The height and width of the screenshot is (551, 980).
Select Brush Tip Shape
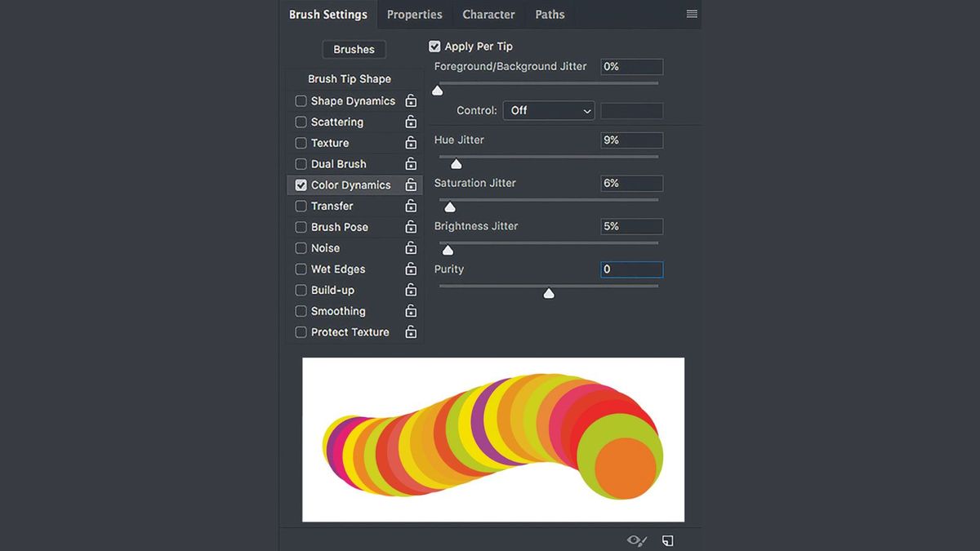351,78
